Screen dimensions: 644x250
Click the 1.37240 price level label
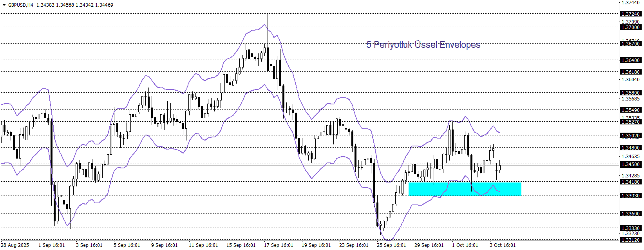tap(631, 14)
